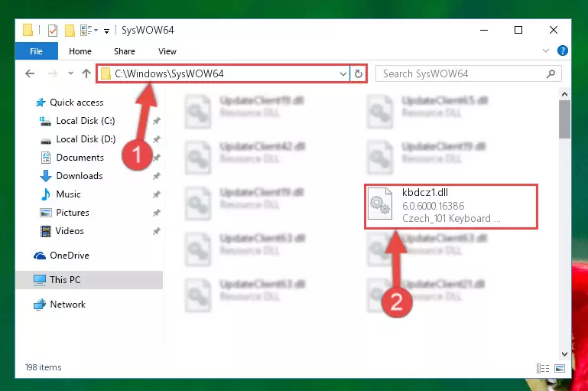This screenshot has width=588, height=391.
Task: Click the kbdcz1.dll gear file icon
Action: tap(380, 204)
